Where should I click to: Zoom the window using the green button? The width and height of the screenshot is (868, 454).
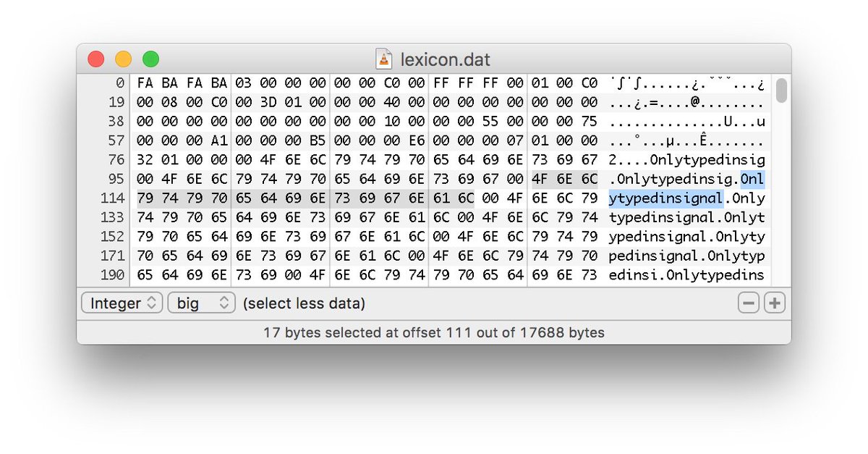pos(150,59)
